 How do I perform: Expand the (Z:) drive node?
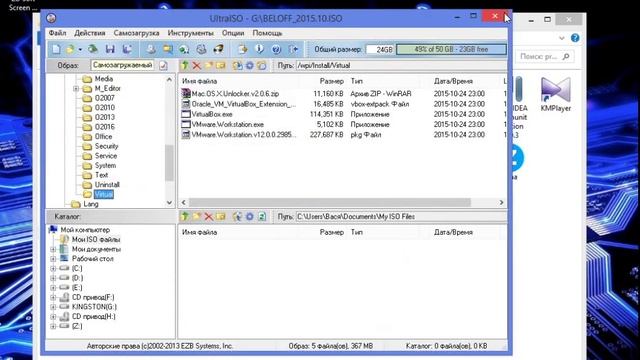[53, 327]
